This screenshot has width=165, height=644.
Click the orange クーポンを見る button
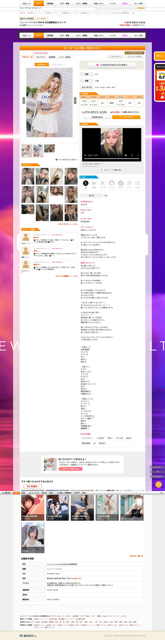tap(126, 117)
